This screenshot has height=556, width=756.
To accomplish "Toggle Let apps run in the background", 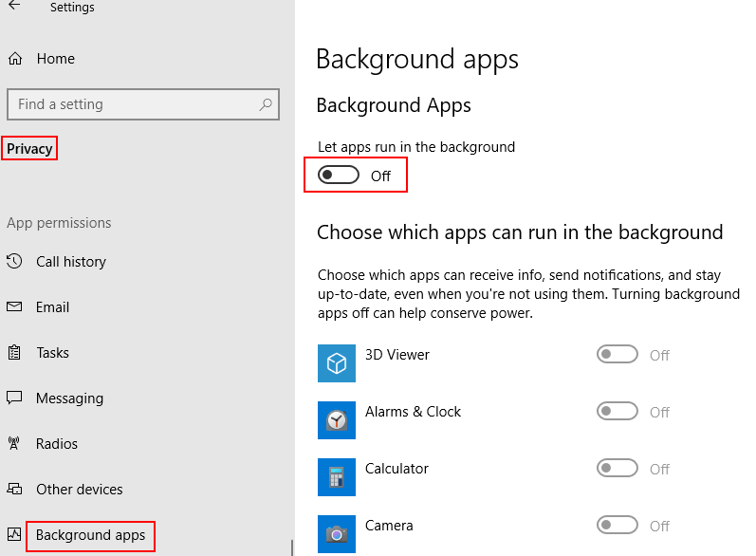I will tap(339, 175).
